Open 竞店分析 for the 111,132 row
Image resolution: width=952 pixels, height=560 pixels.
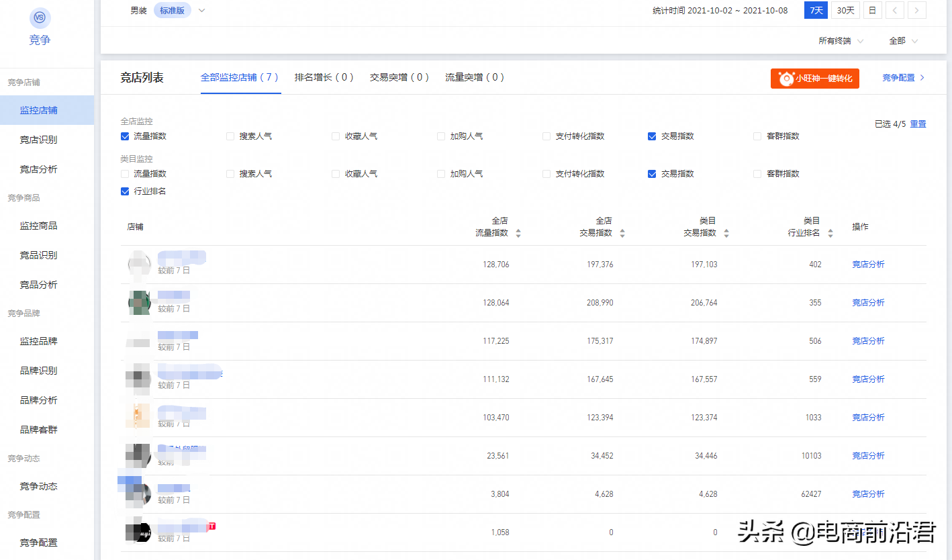868,379
